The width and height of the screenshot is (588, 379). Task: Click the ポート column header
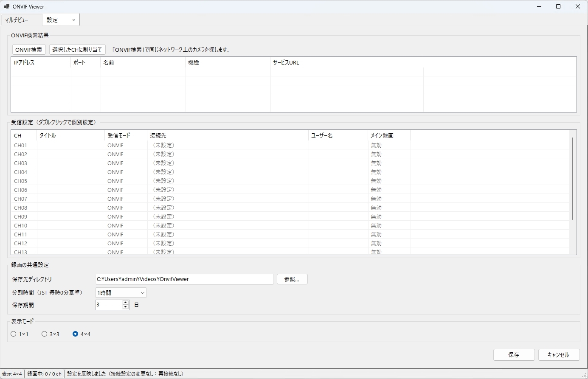point(86,62)
